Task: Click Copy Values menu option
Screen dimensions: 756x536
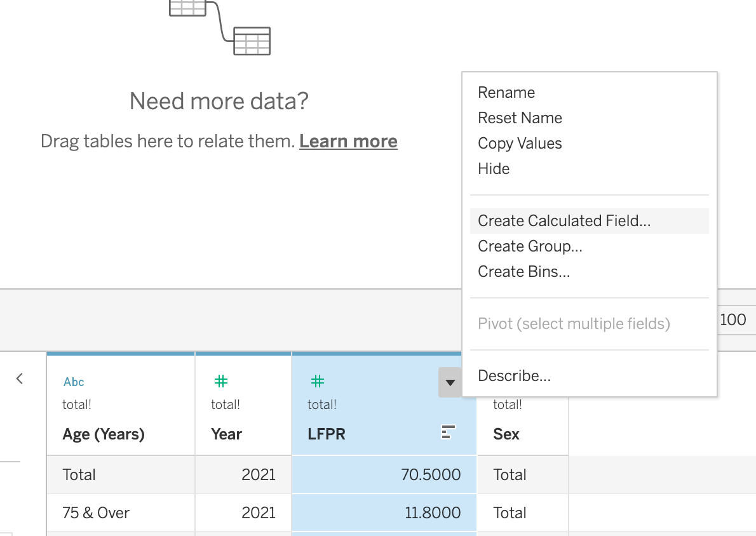Action: [x=520, y=144]
